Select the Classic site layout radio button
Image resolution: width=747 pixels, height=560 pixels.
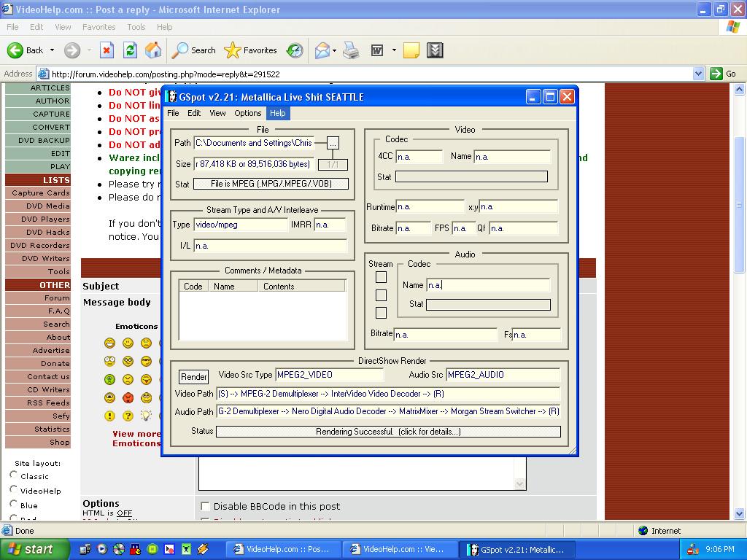14,475
